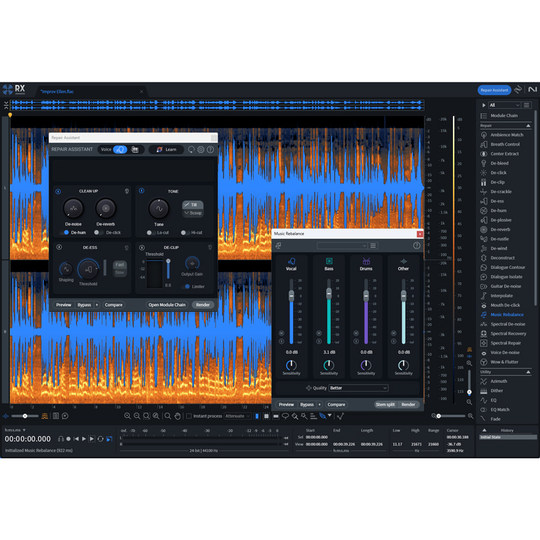Adjust the Bass gain fader
Viewport: 540px width, 540px height.
click(x=329, y=293)
